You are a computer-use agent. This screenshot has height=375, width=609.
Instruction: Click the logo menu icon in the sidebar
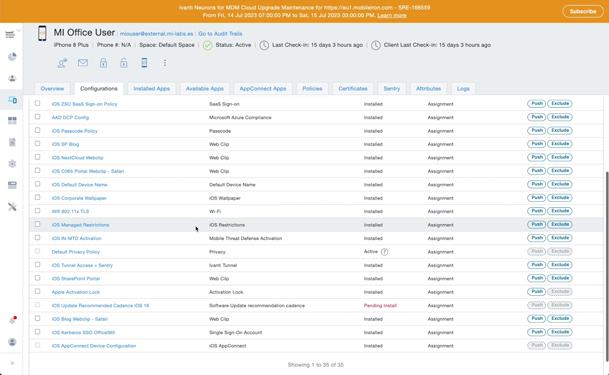click(10, 35)
